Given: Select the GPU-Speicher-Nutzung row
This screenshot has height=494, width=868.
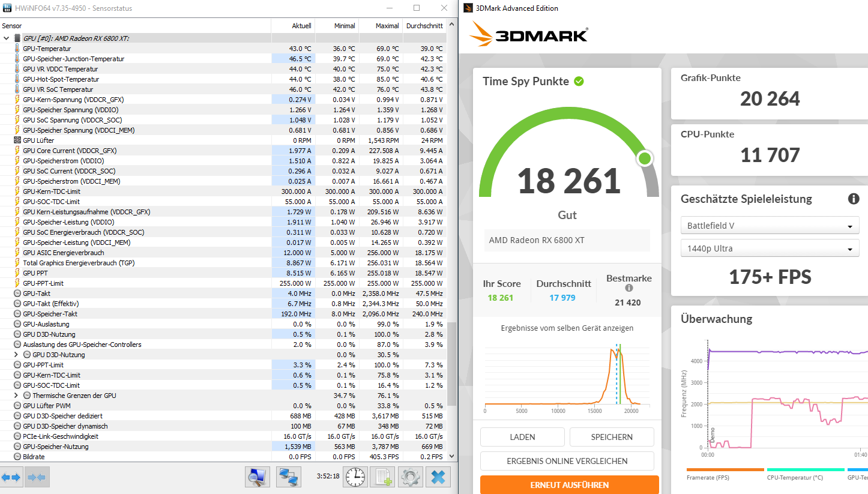Looking at the screenshot, I should tap(223, 447).
